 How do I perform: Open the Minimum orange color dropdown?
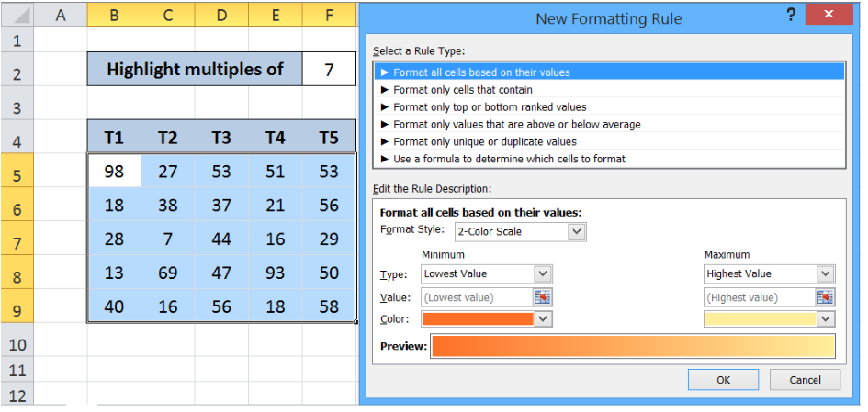[x=543, y=319]
